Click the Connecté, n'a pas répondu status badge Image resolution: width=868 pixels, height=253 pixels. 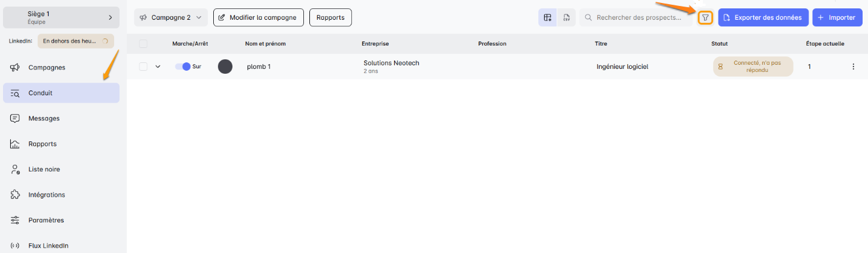[753, 67]
